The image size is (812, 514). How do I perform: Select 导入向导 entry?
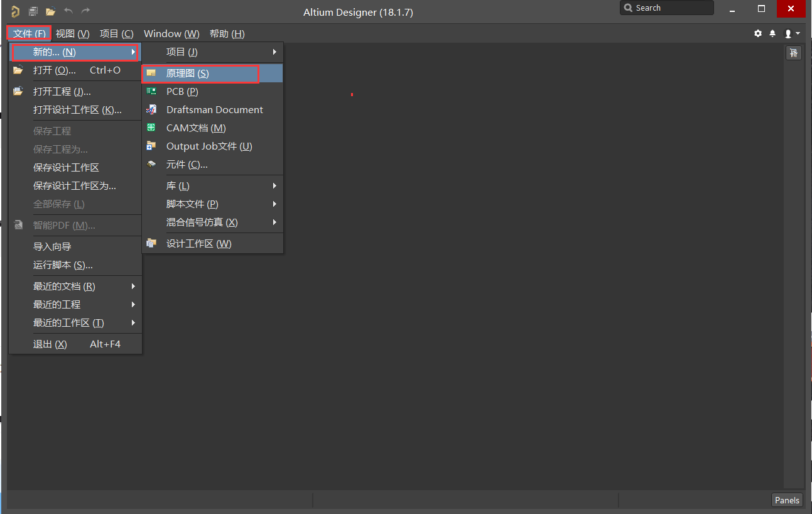tap(75, 247)
